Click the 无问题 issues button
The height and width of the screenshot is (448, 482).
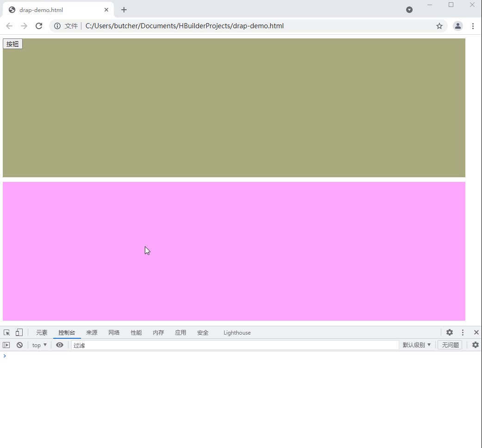[450, 345]
